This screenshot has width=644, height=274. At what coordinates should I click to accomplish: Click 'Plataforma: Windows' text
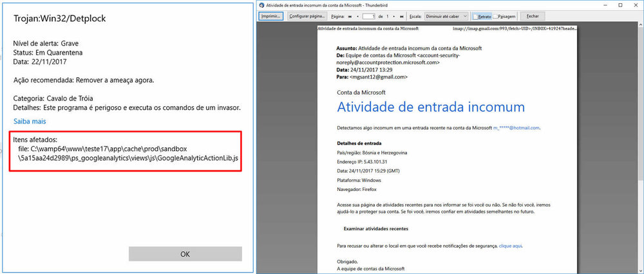pos(359,180)
